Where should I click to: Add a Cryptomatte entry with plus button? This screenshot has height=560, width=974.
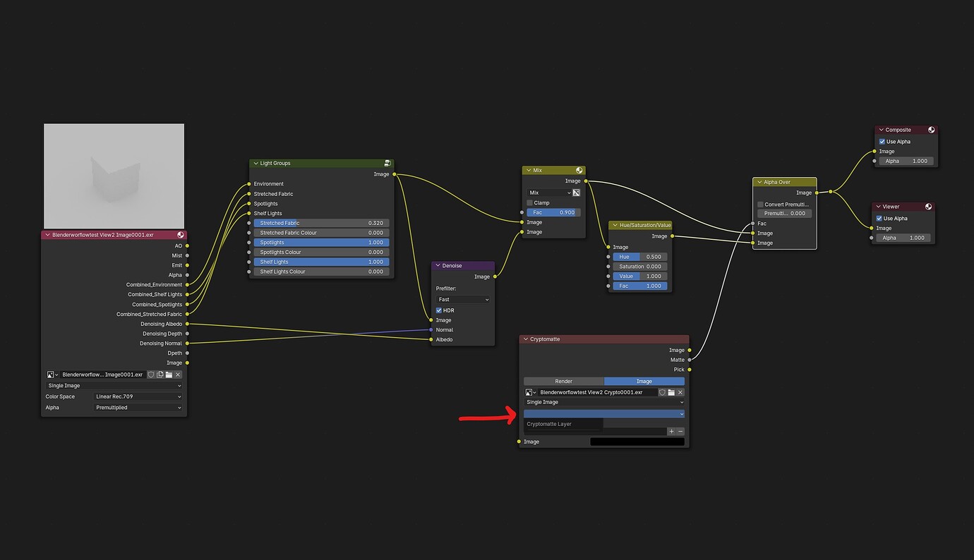(x=671, y=431)
